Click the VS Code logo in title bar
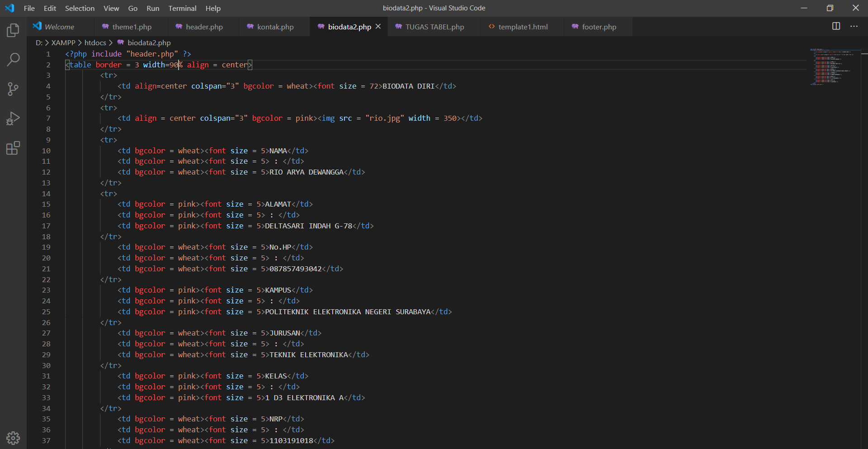The image size is (868, 449). coord(9,8)
